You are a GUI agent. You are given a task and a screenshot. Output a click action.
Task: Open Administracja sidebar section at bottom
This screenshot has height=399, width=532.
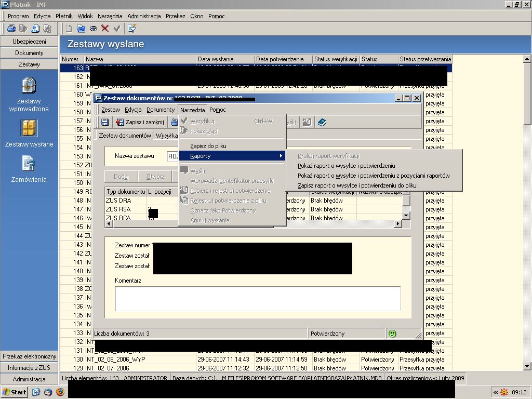[x=29, y=379]
